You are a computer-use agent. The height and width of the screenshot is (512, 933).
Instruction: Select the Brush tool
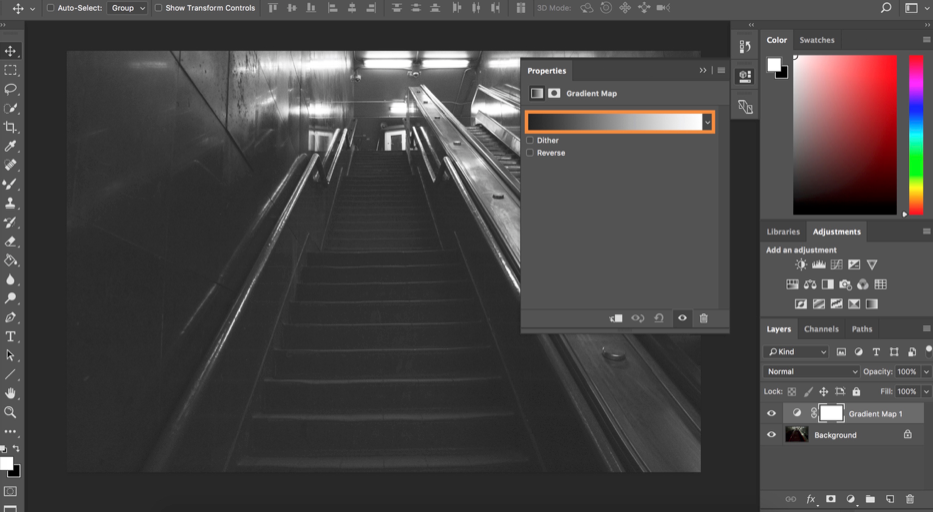[10, 184]
